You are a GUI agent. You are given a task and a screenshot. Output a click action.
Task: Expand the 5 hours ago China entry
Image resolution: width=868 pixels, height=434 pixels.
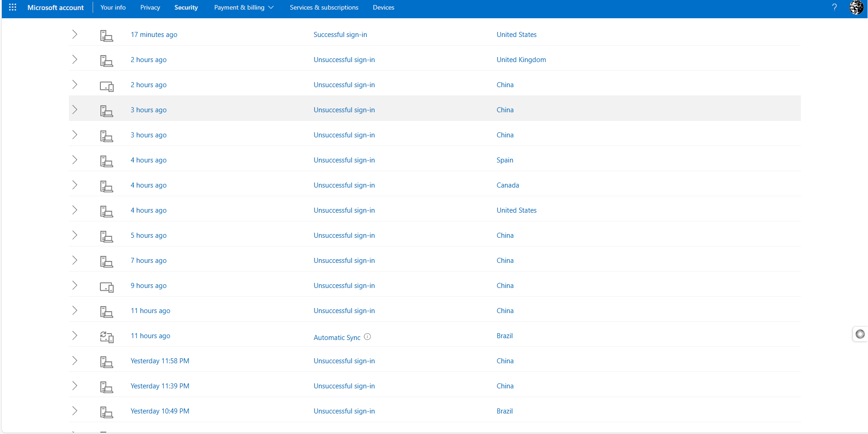point(75,235)
